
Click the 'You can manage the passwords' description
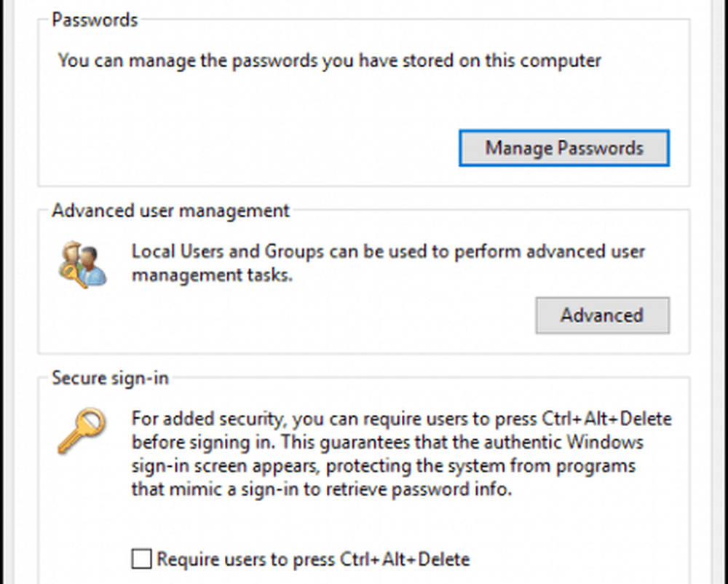point(329,60)
